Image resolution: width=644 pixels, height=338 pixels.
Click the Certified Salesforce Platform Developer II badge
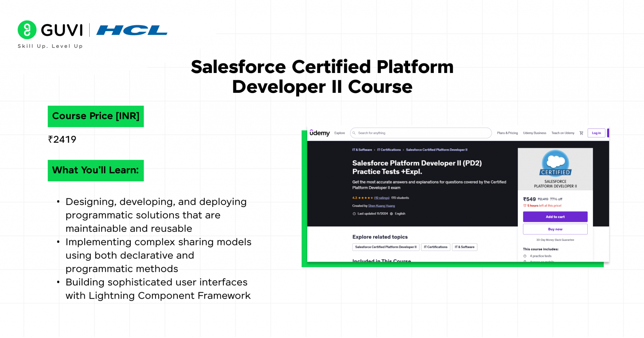555,164
